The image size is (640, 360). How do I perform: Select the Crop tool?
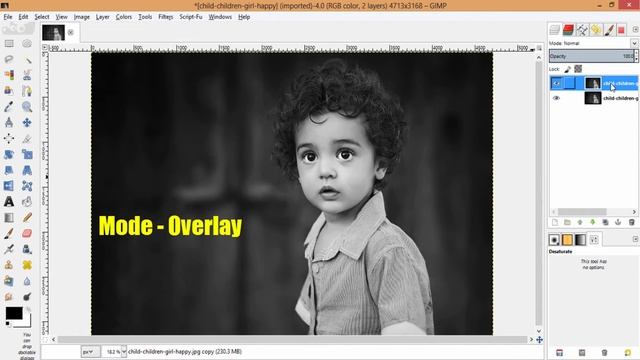point(27,138)
